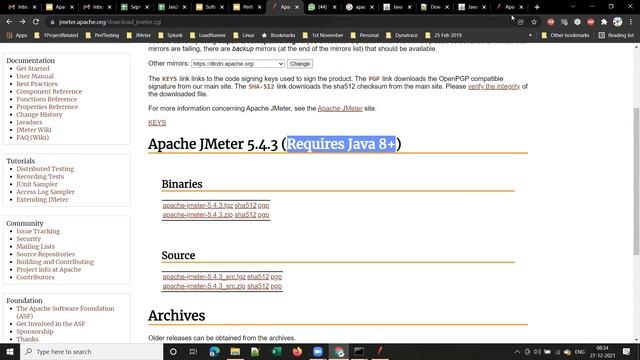Screen dimensions: 640x360
Task: Download apache-jmeter-5.4.3_src.zip source
Action: click(x=204, y=286)
